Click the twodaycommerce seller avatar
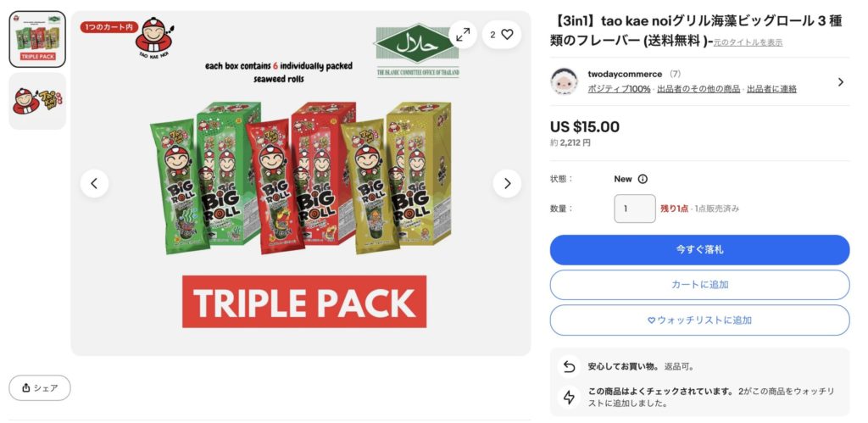 (x=564, y=81)
